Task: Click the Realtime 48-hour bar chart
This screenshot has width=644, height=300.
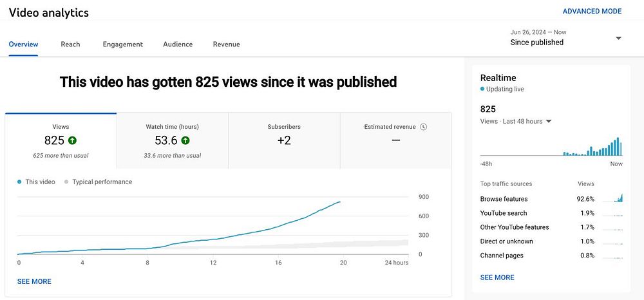Action: [x=552, y=146]
